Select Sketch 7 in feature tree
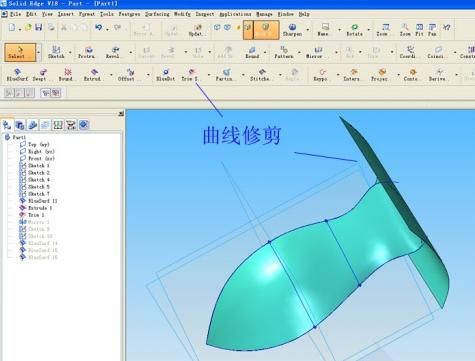The image size is (475, 361). 35,194
